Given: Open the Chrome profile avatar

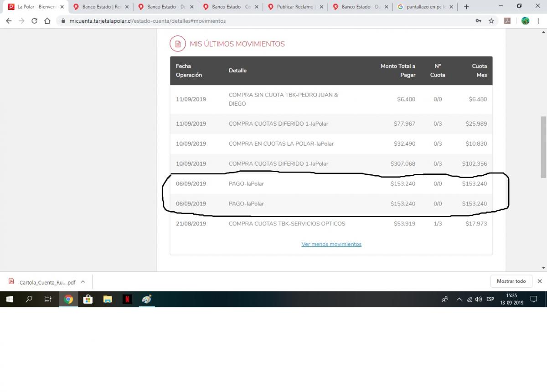Looking at the screenshot, I should [x=525, y=21].
